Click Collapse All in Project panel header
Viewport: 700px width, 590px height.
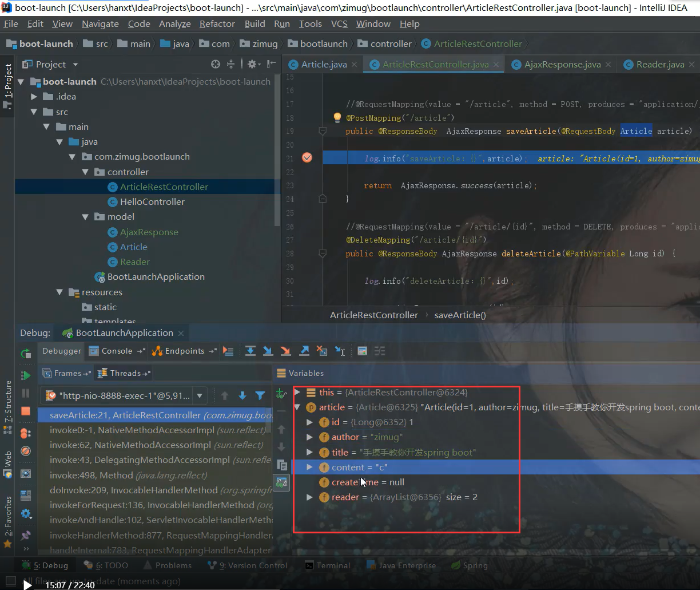(x=231, y=64)
